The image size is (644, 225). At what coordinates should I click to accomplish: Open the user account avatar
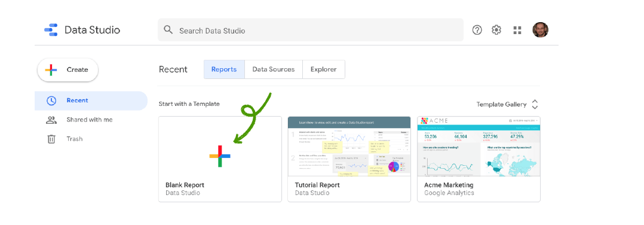tap(541, 30)
